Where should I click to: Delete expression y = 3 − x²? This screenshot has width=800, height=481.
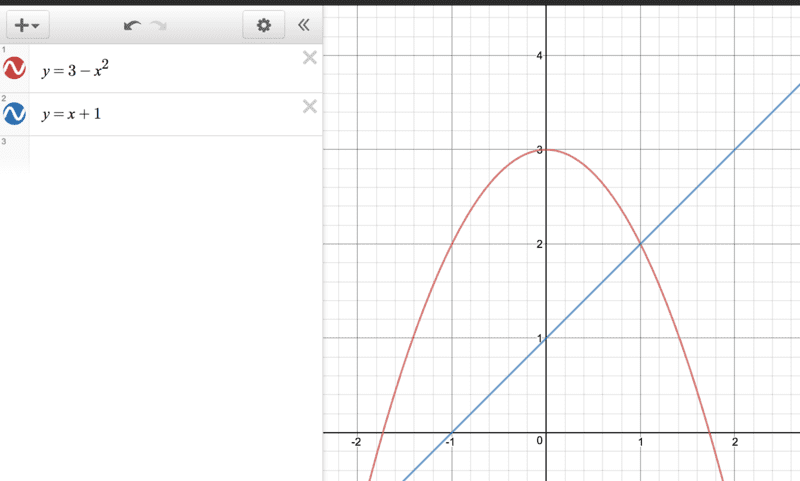pyautogui.click(x=310, y=58)
